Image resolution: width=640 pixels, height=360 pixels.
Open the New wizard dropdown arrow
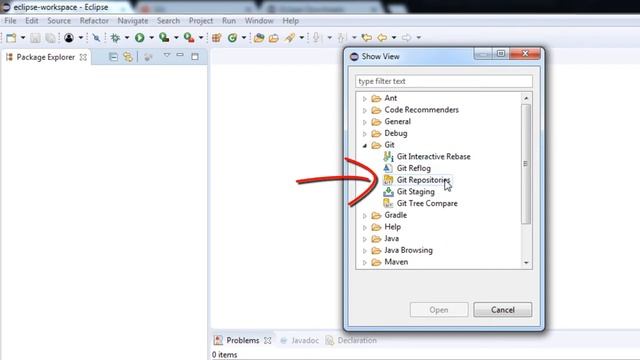(x=23, y=38)
